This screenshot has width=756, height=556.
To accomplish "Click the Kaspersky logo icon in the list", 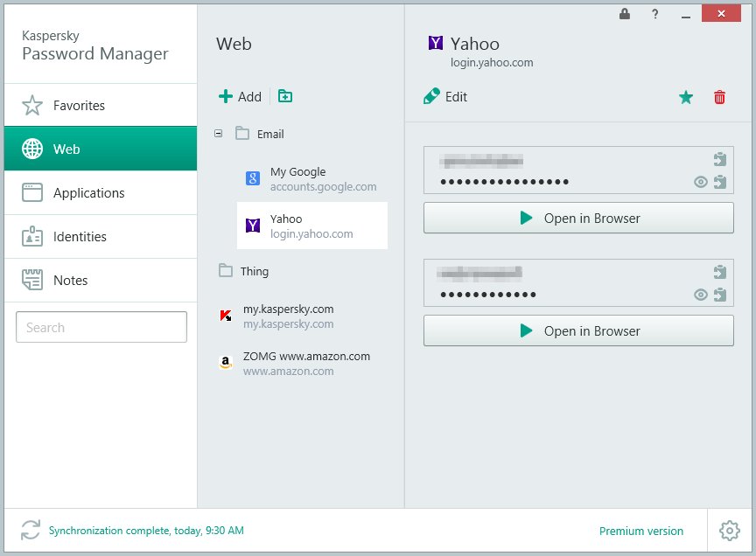I will coord(226,316).
